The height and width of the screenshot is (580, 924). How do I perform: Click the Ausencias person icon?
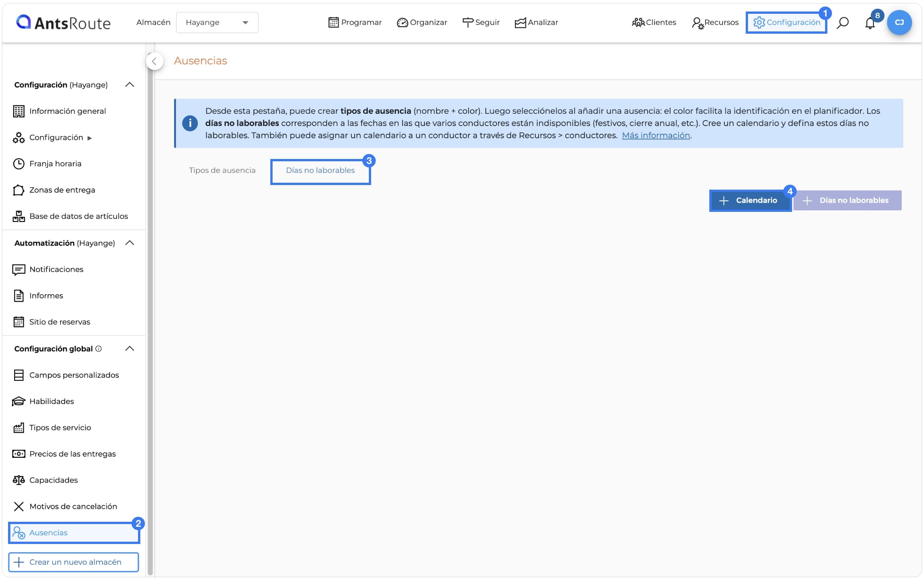pos(18,533)
